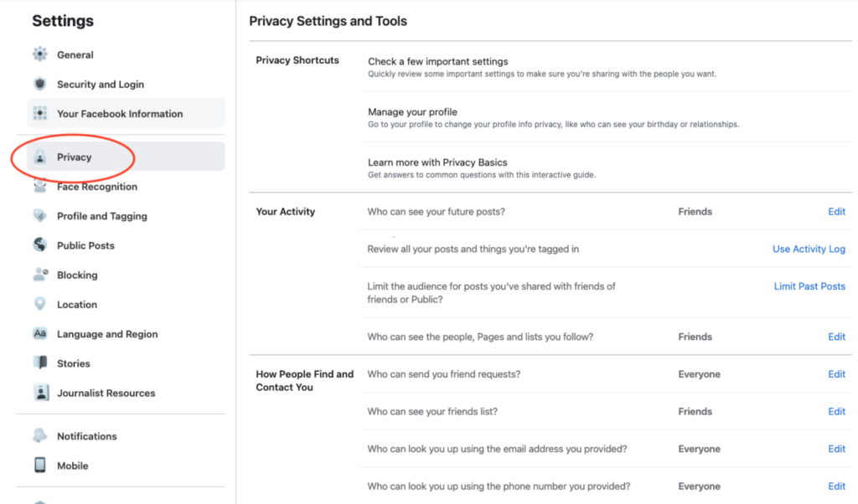
Task: Click the Profile and Tagging tag icon
Action: [x=40, y=215]
